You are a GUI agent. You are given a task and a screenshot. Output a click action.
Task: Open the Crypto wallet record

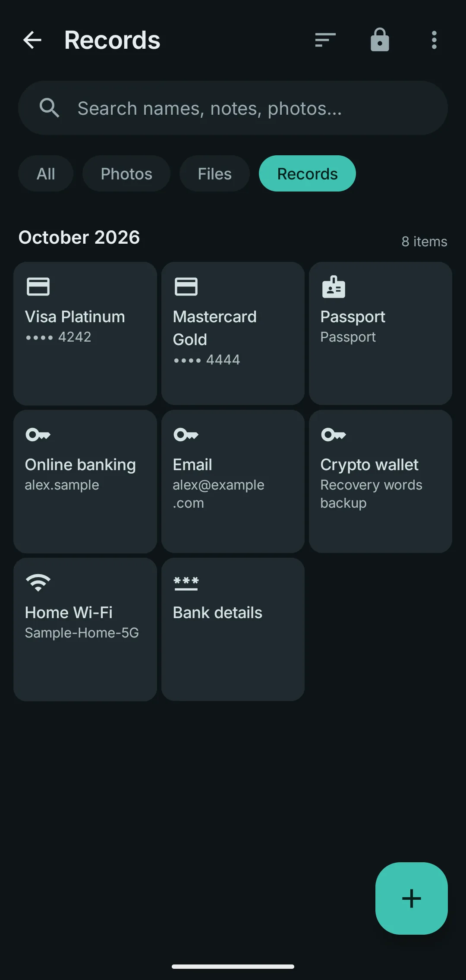click(x=381, y=481)
